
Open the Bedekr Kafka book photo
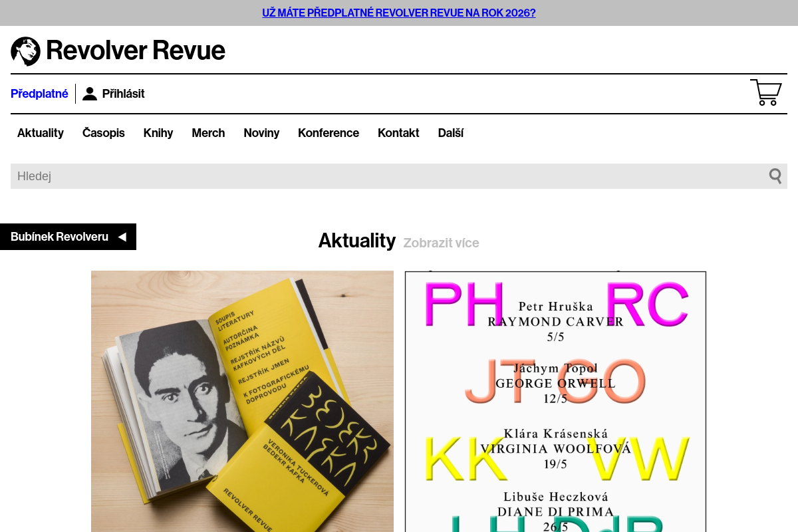pos(242,401)
